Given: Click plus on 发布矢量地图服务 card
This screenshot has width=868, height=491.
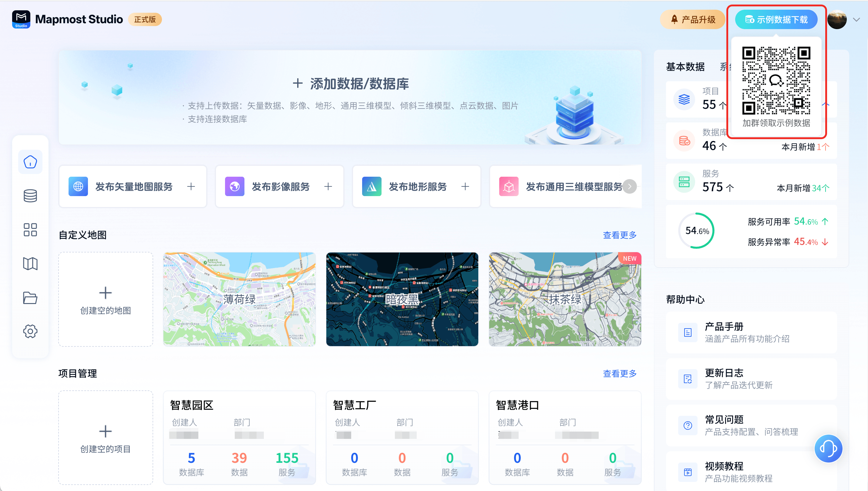Looking at the screenshot, I should coord(191,186).
